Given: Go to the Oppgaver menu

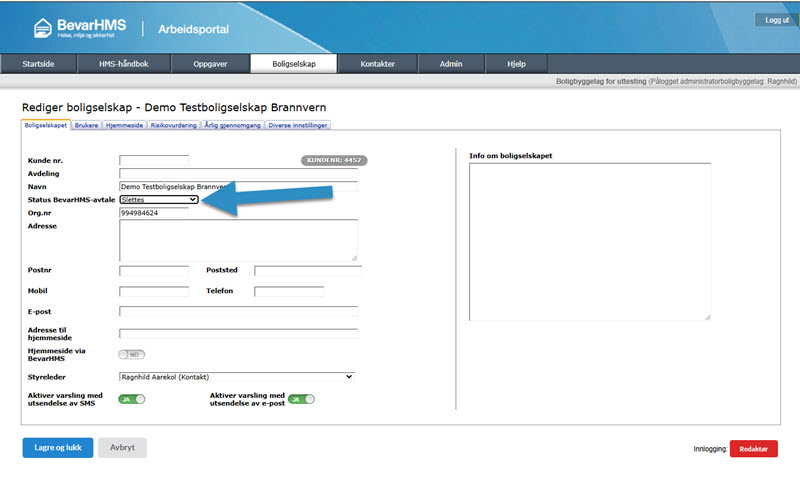Looking at the screenshot, I should 208,64.
